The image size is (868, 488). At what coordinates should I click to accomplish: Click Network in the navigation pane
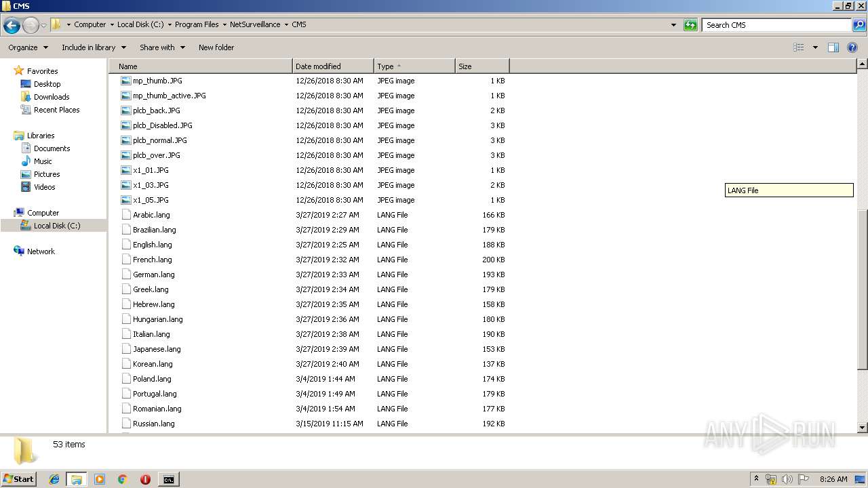point(41,251)
